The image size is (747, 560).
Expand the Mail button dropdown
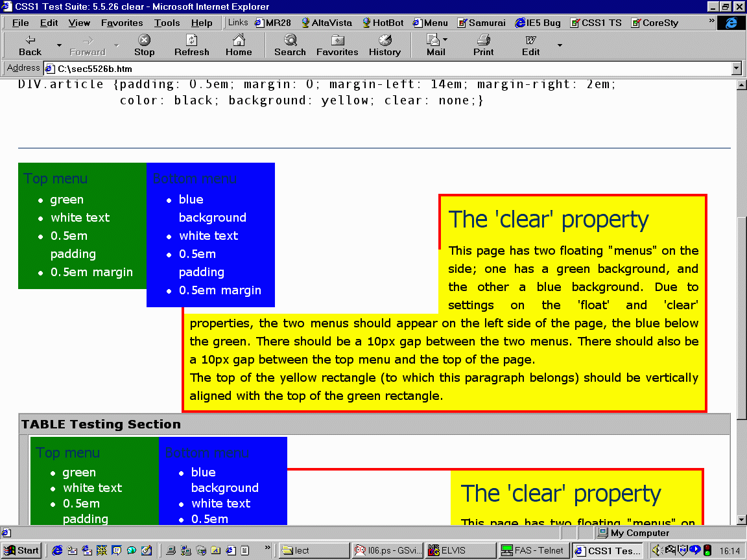(x=445, y=40)
